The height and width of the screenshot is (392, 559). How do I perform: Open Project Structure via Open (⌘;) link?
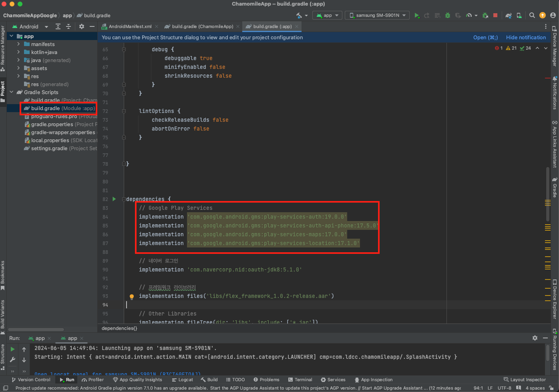pyautogui.click(x=485, y=37)
